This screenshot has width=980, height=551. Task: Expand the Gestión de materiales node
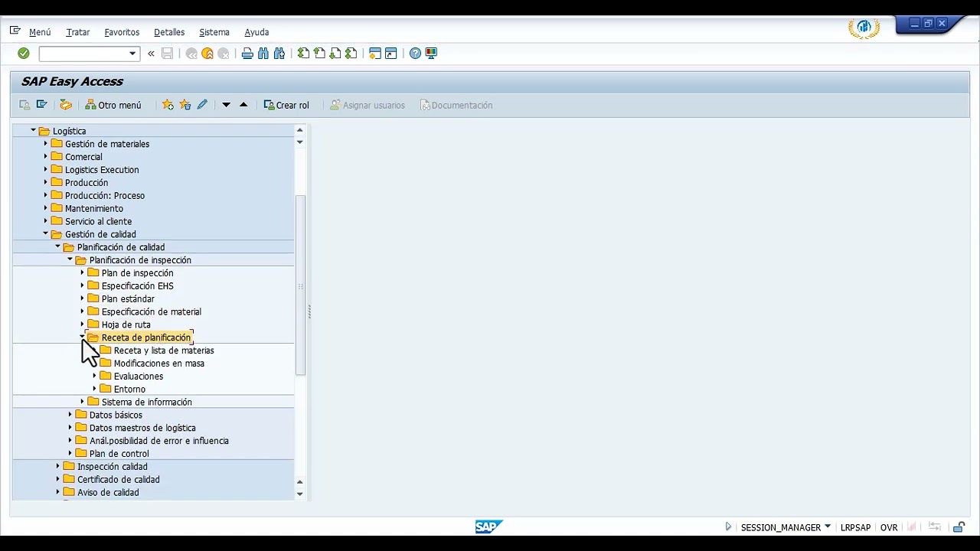[x=45, y=144]
